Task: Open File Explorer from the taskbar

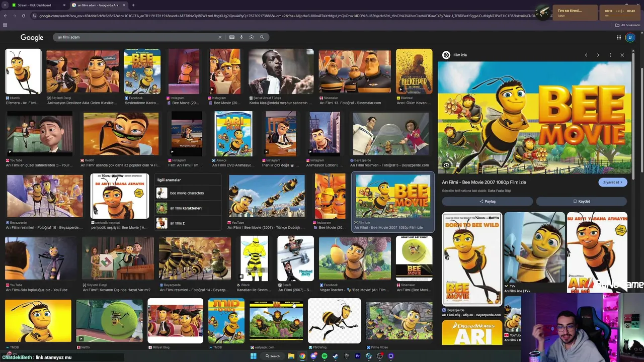Action: click(291, 356)
